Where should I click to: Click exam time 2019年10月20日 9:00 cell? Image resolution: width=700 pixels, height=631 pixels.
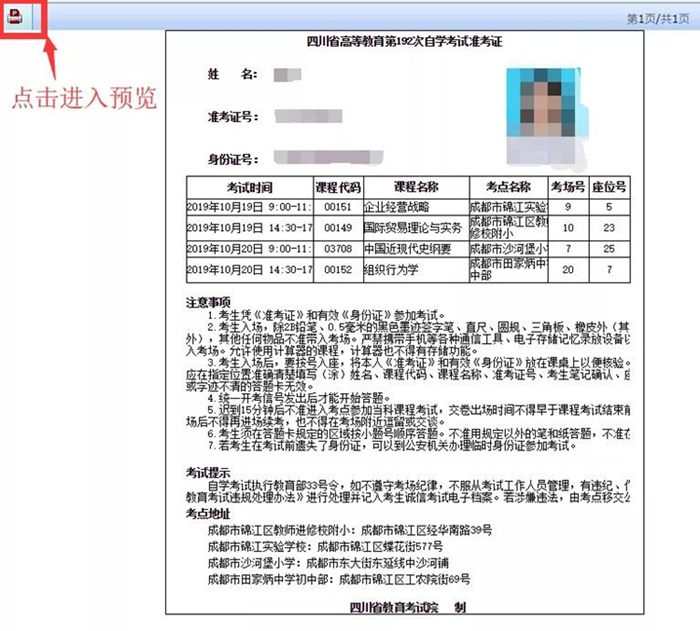click(x=250, y=249)
